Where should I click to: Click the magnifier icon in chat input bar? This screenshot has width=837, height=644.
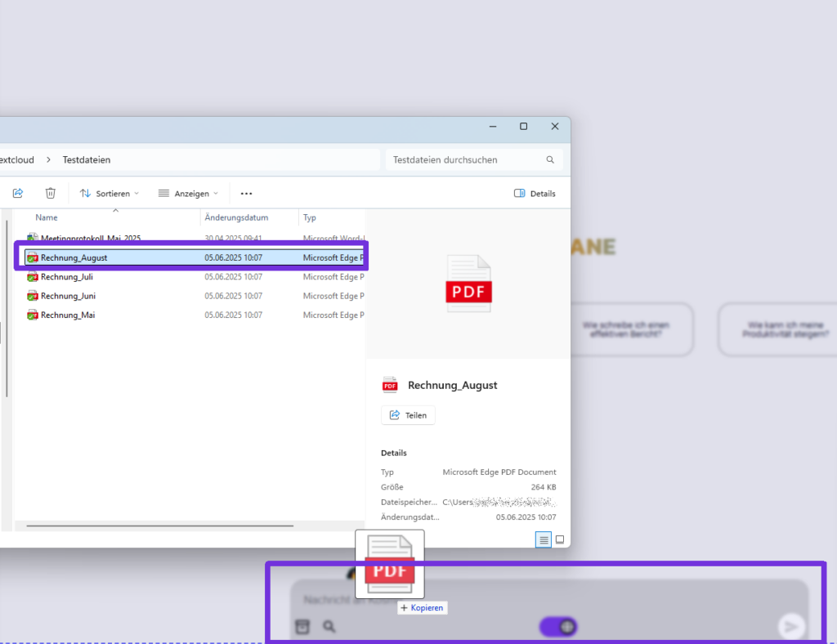tap(329, 627)
